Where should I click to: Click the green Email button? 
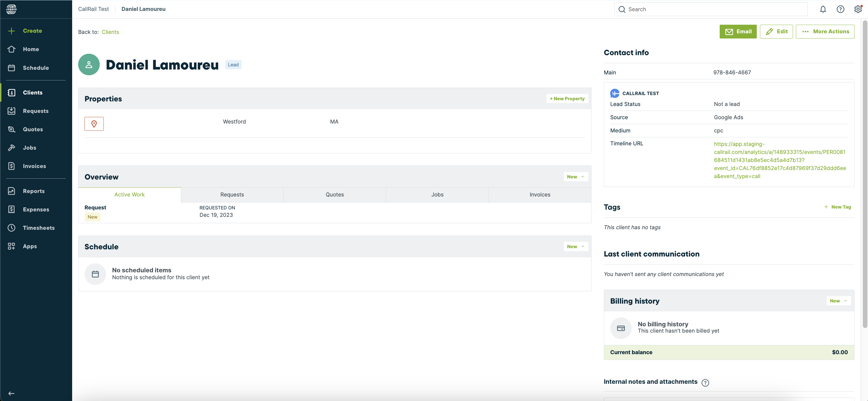[x=738, y=32]
